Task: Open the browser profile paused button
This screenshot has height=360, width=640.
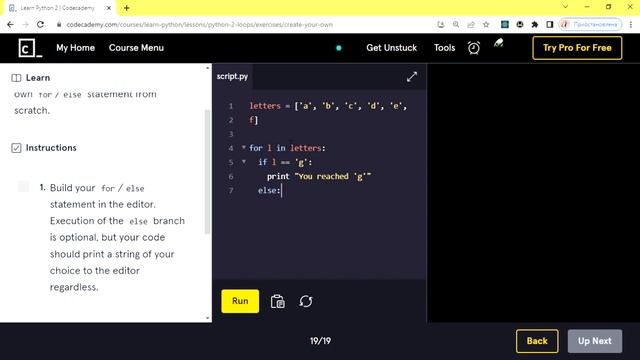Action: (590, 24)
